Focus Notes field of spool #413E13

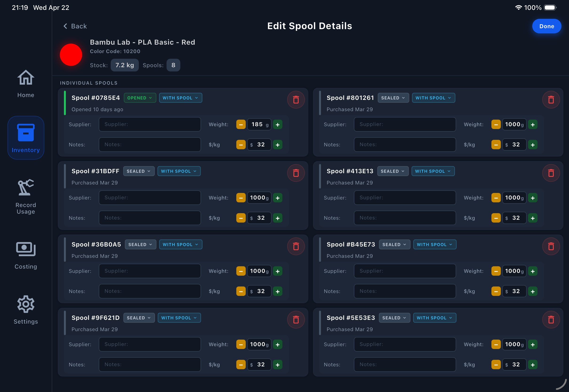coord(405,218)
